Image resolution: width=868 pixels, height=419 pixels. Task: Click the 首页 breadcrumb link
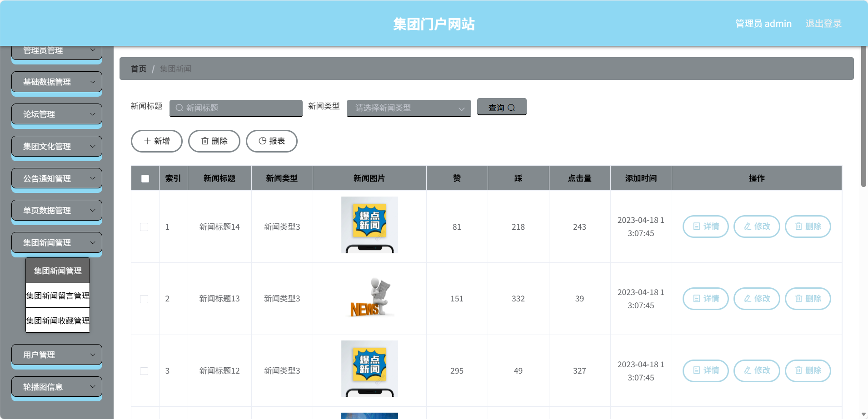pos(139,69)
